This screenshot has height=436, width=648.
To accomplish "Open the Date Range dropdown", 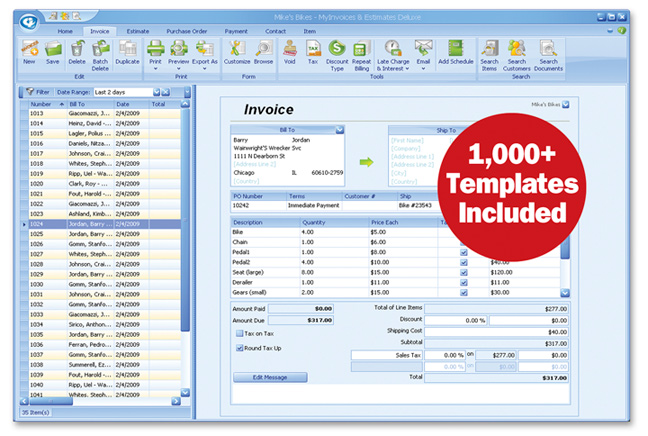I will click(166, 91).
